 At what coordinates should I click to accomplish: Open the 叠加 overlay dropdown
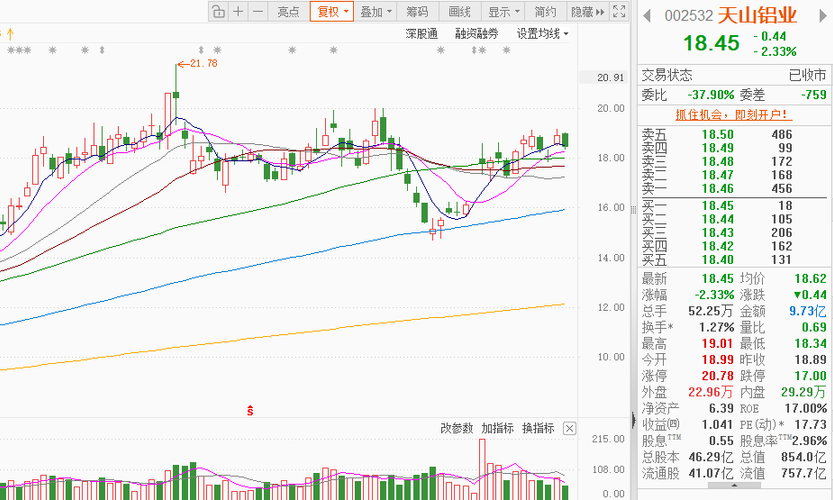pyautogui.click(x=376, y=11)
